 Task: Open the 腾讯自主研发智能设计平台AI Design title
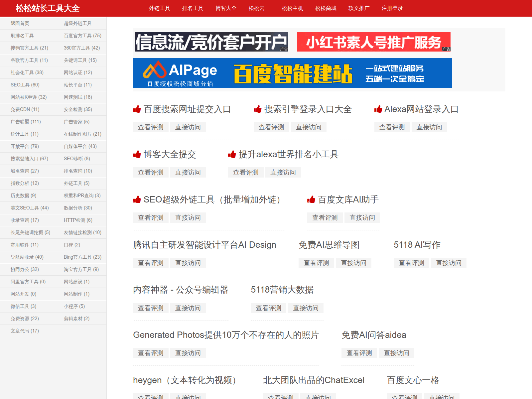(x=204, y=245)
